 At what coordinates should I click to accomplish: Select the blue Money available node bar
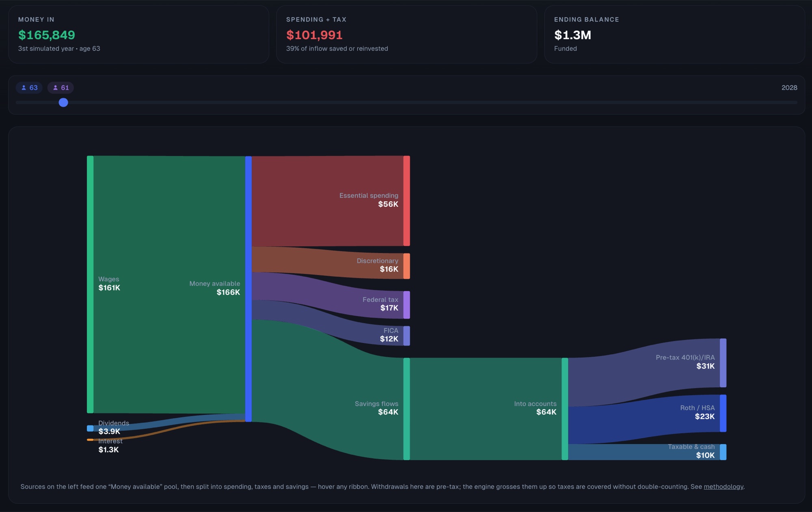tap(248, 289)
